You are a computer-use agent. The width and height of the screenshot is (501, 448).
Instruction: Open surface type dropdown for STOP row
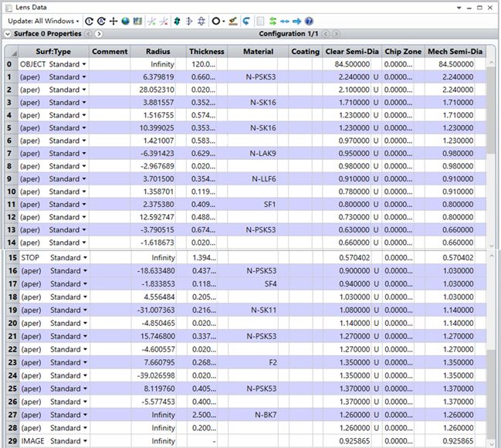(84, 258)
